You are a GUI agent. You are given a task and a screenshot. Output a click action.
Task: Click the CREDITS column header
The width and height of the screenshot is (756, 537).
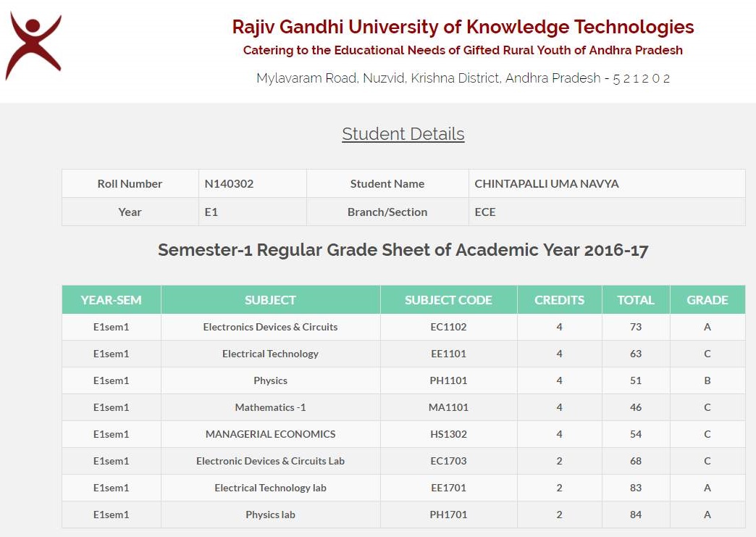[x=559, y=300]
